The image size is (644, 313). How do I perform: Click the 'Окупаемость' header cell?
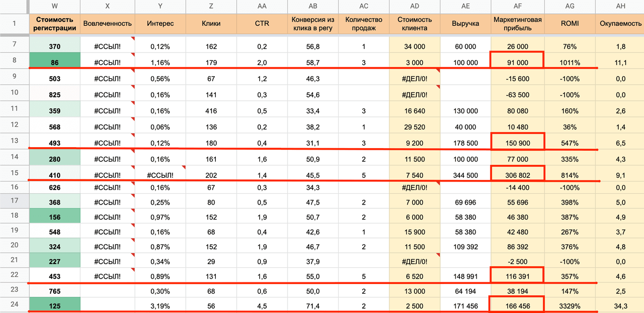(x=621, y=24)
